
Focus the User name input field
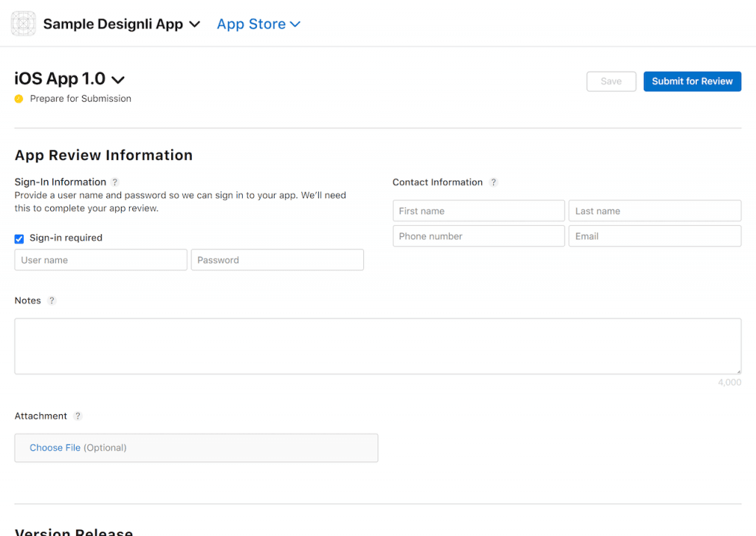(100, 260)
